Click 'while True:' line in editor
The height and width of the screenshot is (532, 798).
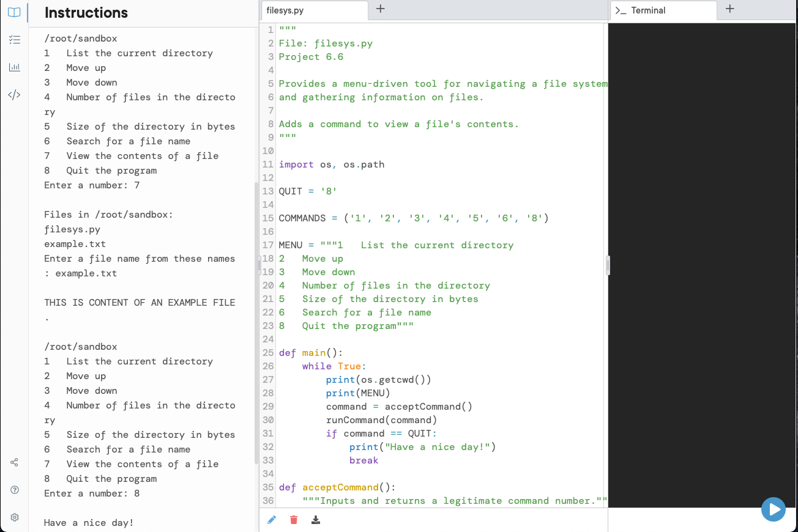tap(334, 366)
